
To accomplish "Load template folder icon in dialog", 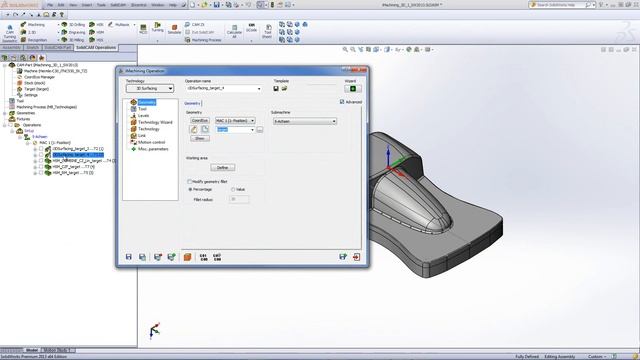I will click(x=284, y=89).
